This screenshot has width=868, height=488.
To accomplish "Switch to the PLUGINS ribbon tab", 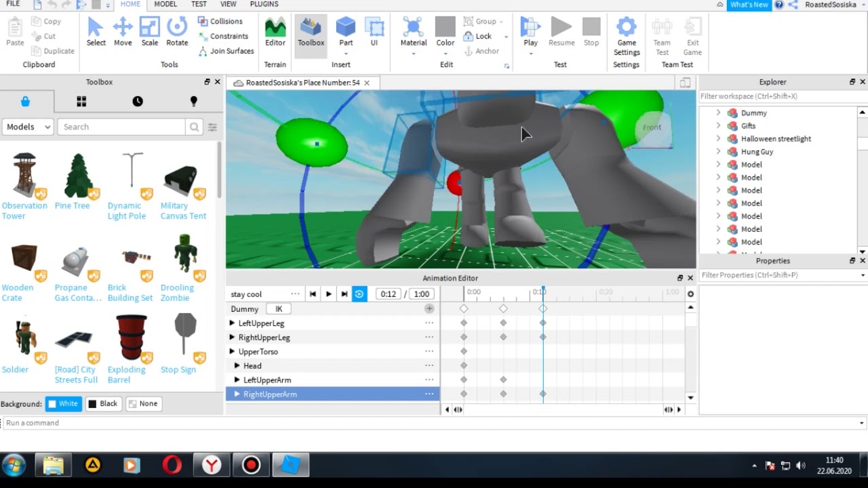I will pyautogui.click(x=264, y=4).
